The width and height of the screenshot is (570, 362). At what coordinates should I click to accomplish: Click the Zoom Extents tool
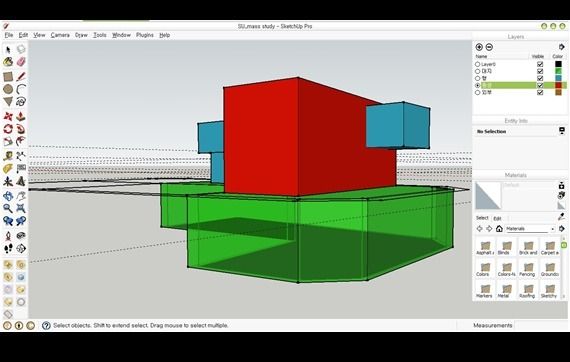pyautogui.click(x=21, y=209)
